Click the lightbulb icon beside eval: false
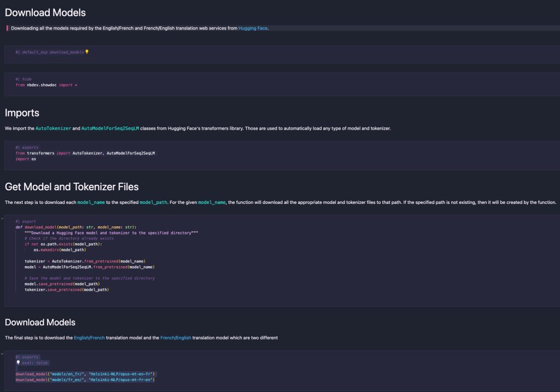The width and height of the screenshot is (560, 392). (x=18, y=362)
